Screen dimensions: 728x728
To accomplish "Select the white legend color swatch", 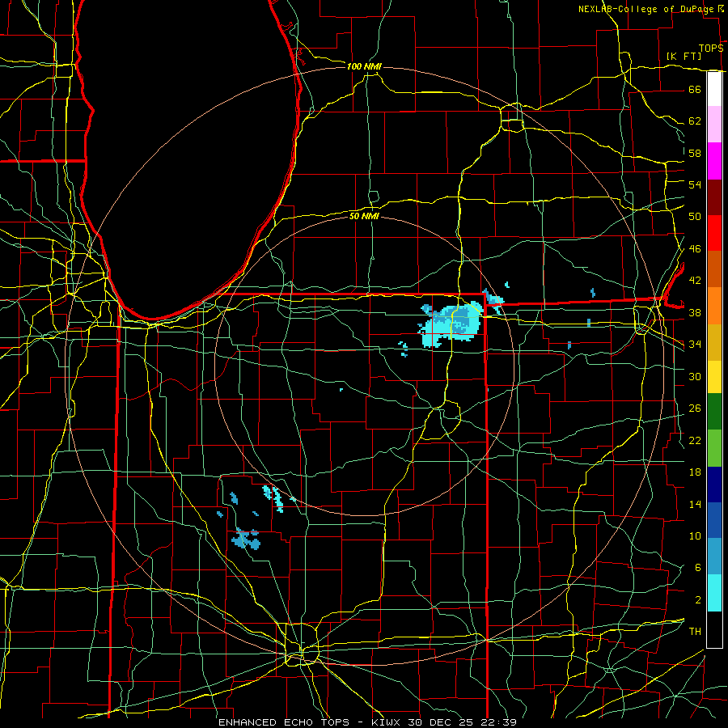I will (x=714, y=89).
